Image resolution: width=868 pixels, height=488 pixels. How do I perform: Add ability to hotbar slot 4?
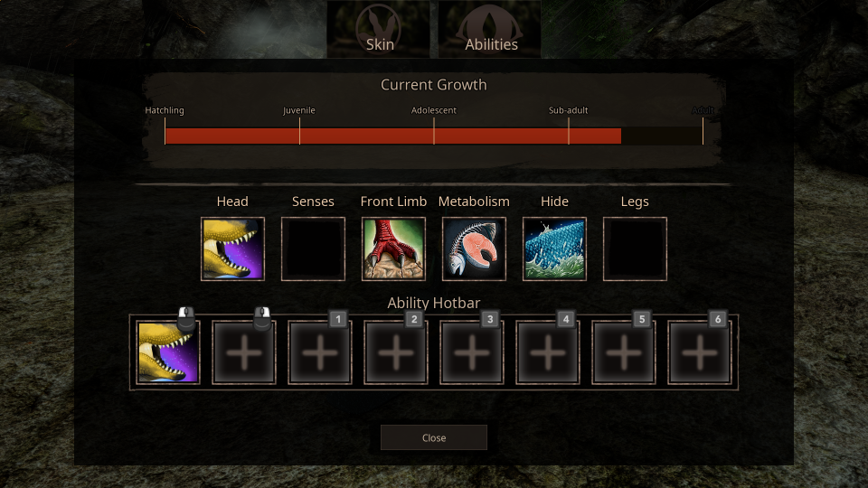coord(548,352)
